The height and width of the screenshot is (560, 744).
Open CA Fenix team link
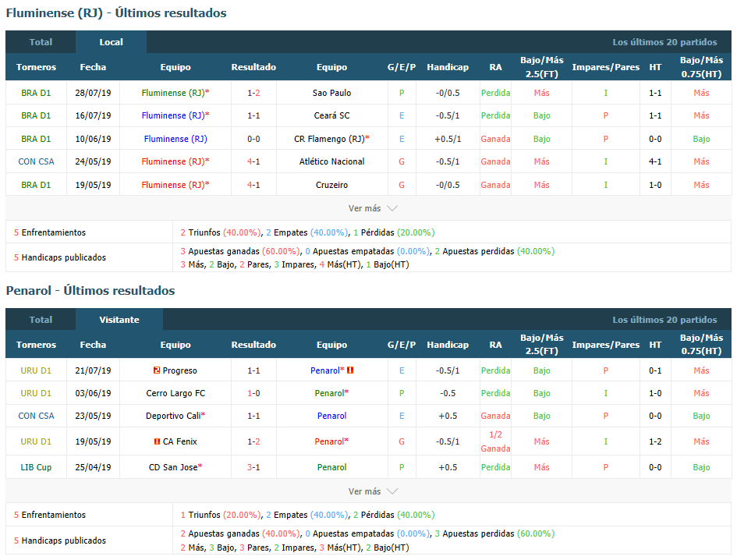tap(180, 441)
